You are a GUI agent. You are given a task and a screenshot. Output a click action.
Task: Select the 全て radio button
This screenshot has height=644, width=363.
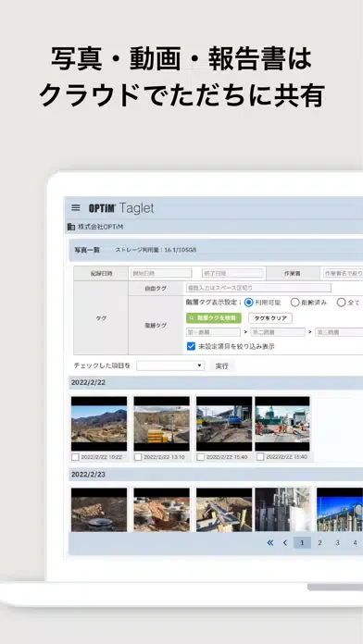pyautogui.click(x=341, y=303)
